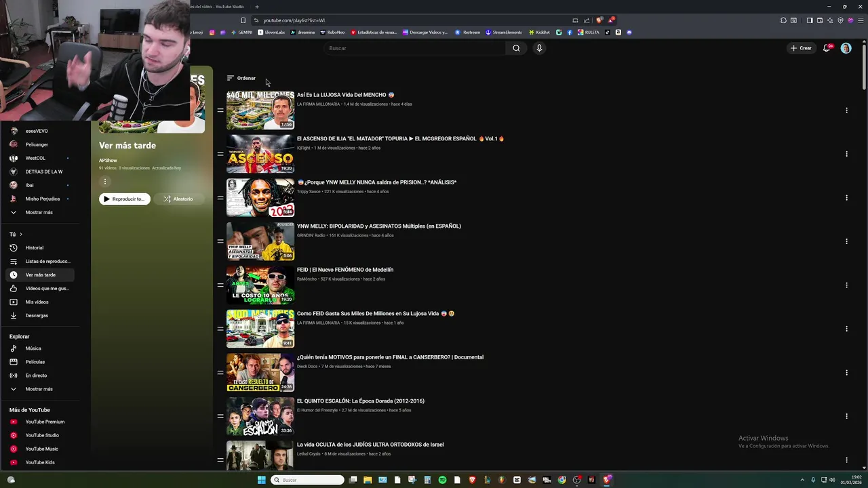The height and width of the screenshot is (488, 868).
Task: Click the bookmark page icon beside address bar
Action: tap(243, 20)
